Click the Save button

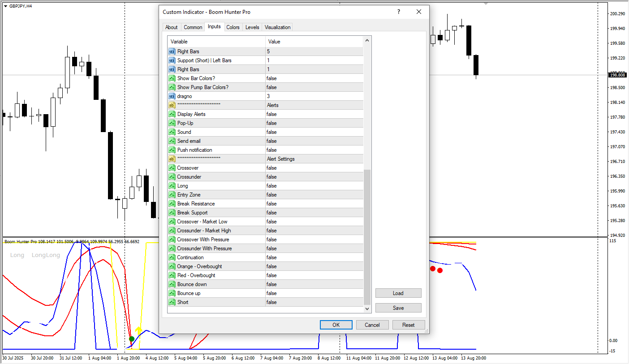coord(398,308)
